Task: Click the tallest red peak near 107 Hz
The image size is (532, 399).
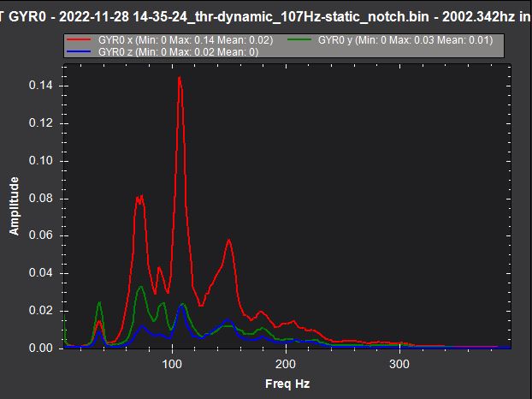Action: click(180, 79)
